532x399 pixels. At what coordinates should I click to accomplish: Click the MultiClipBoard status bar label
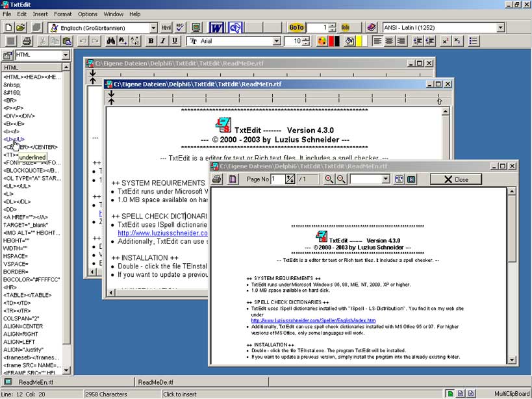512,394
